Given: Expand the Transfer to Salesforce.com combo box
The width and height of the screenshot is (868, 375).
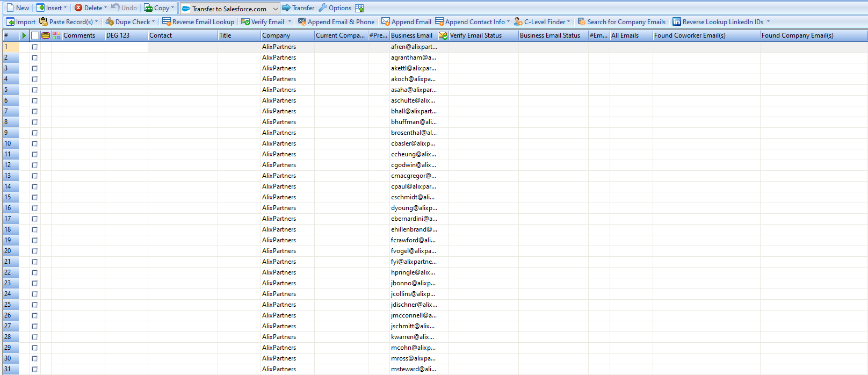Looking at the screenshot, I should 276,9.
